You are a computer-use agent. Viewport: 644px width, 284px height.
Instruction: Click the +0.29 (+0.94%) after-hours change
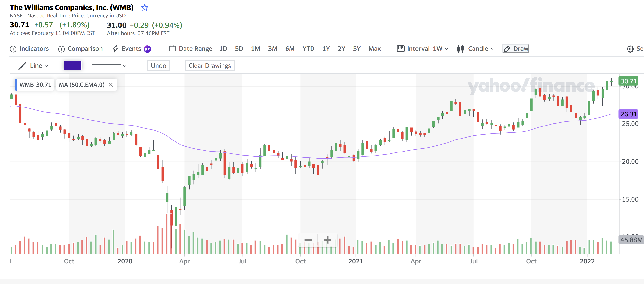tap(156, 25)
